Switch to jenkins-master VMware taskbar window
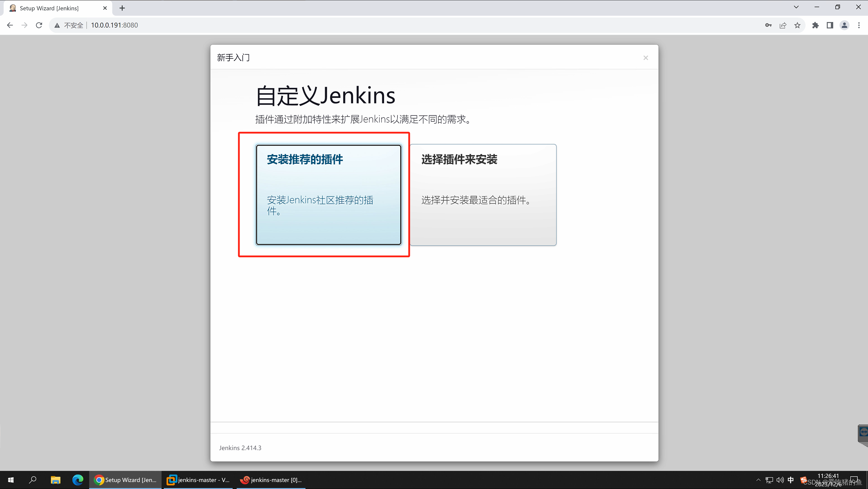This screenshot has width=868, height=489. [x=198, y=480]
